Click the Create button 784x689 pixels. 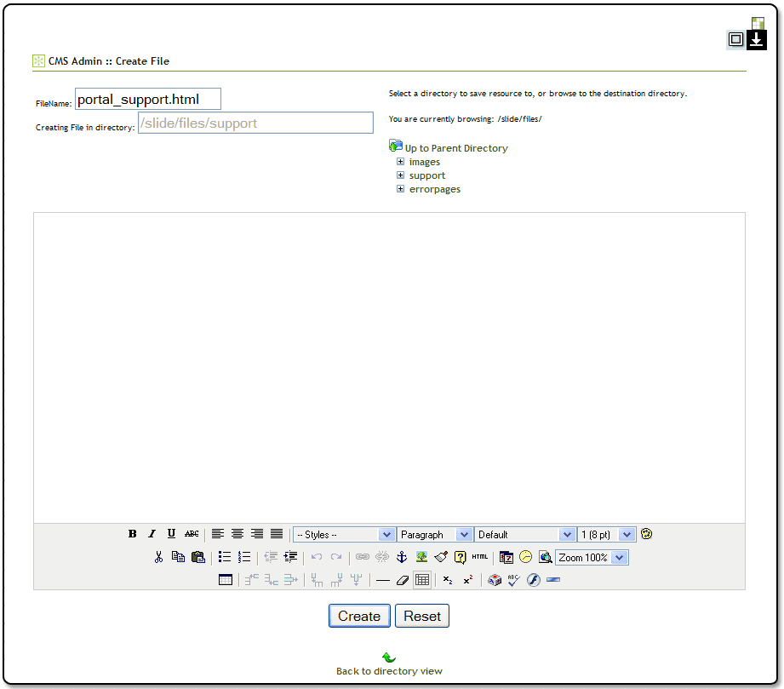(x=359, y=616)
